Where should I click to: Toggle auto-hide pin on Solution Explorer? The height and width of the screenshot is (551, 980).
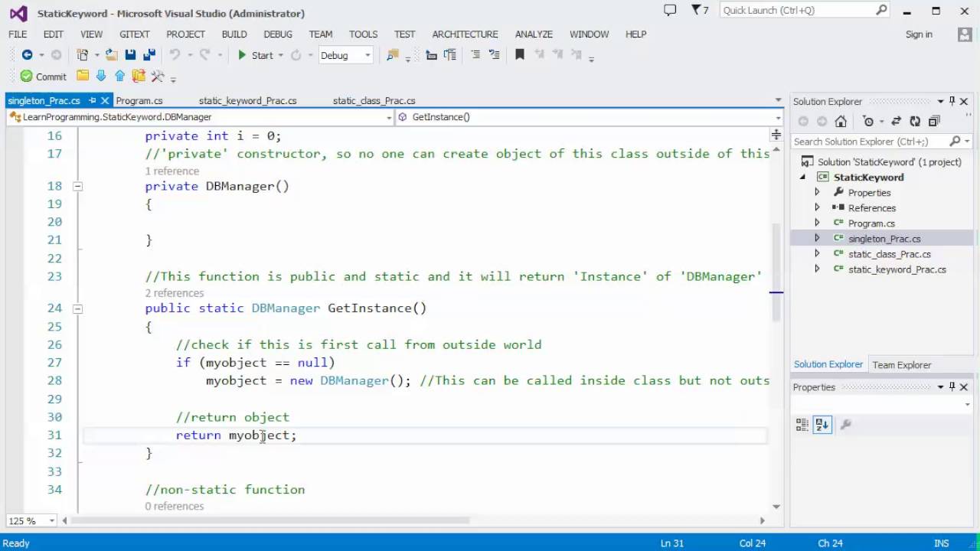click(x=952, y=101)
